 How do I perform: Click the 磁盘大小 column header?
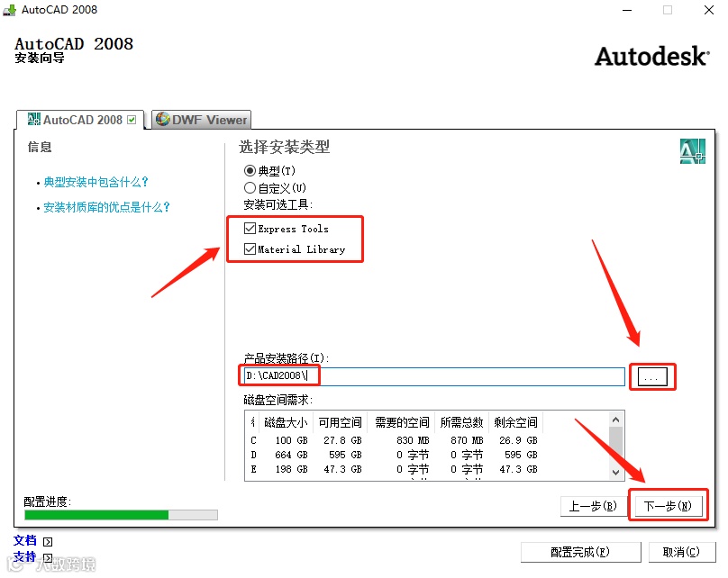click(286, 422)
